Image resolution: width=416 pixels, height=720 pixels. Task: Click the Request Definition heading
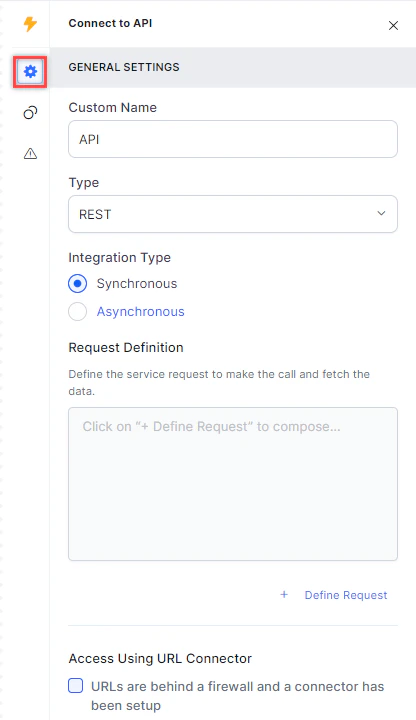(126, 348)
